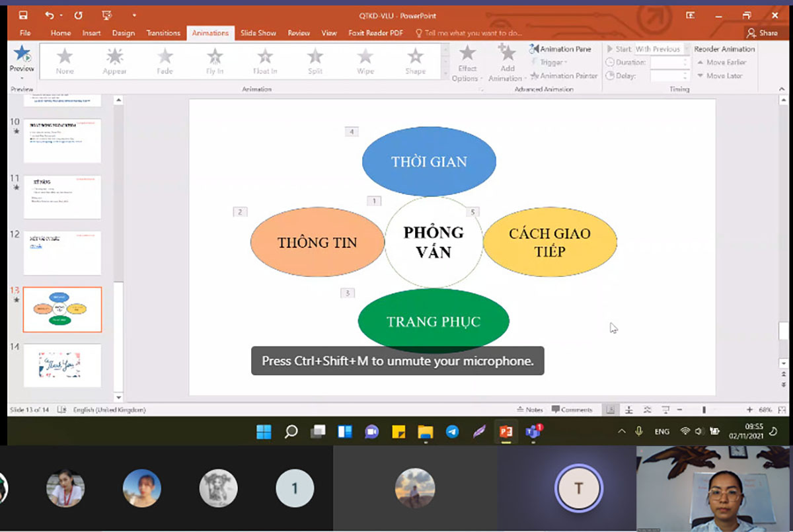Image resolution: width=793 pixels, height=532 pixels.
Task: Click Move Earlier
Action: click(x=721, y=62)
